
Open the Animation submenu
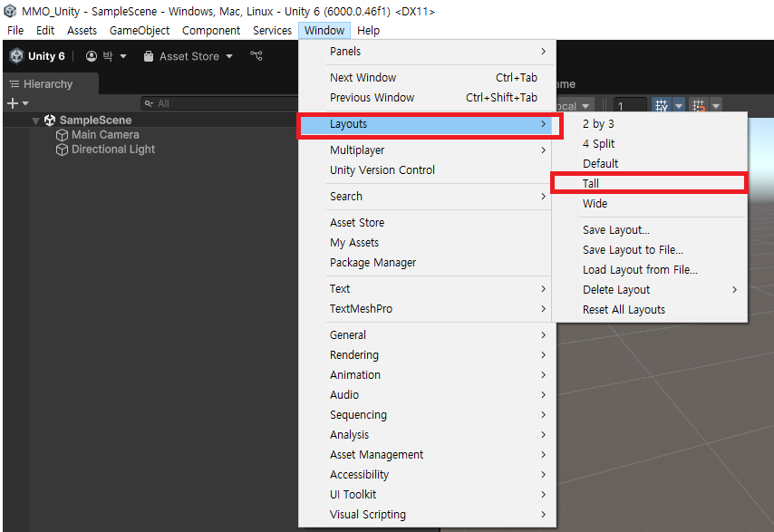coord(428,375)
